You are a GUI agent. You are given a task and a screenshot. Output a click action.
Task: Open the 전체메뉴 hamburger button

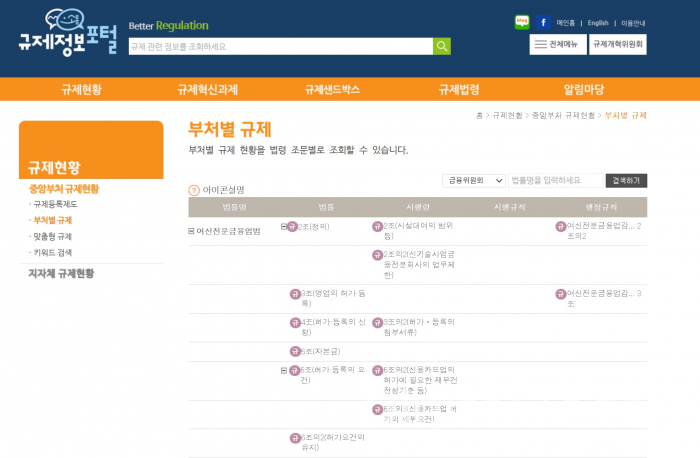tap(558, 44)
